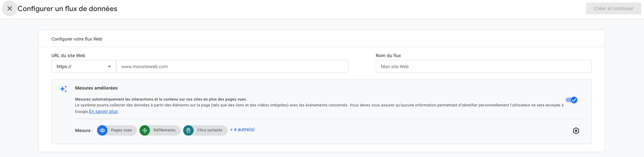The width and height of the screenshot is (644, 157).
Task: Disable the Mesures améliorées toggle
Action: coord(572,100)
